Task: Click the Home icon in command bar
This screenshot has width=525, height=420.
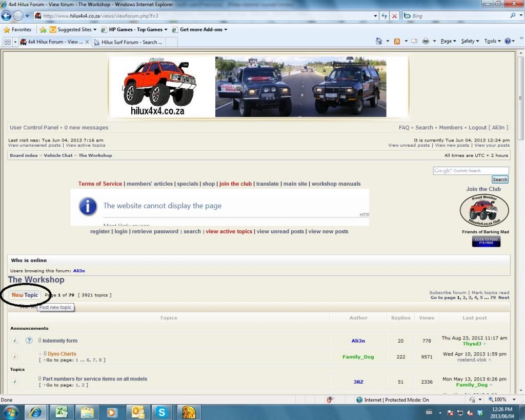Action: tap(379, 41)
